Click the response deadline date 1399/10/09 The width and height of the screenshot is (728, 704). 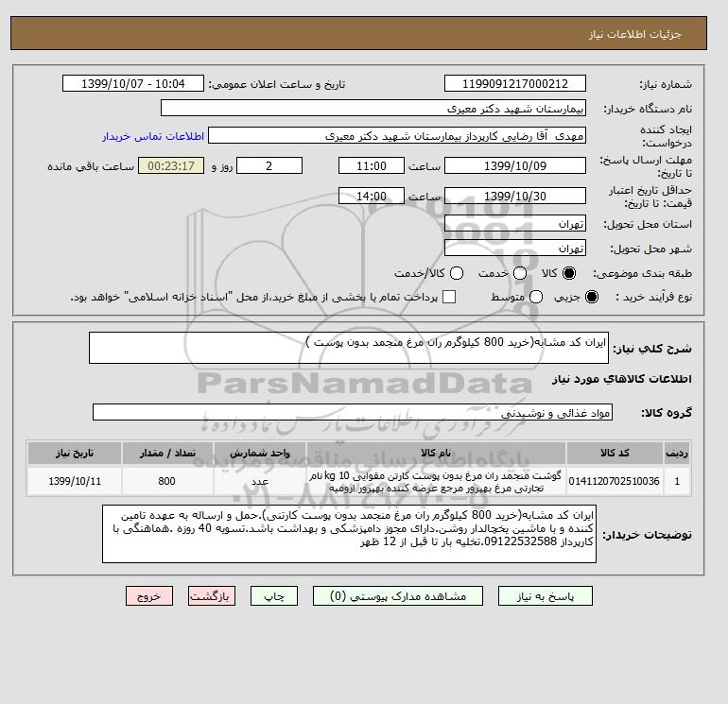pyautogui.click(x=515, y=165)
